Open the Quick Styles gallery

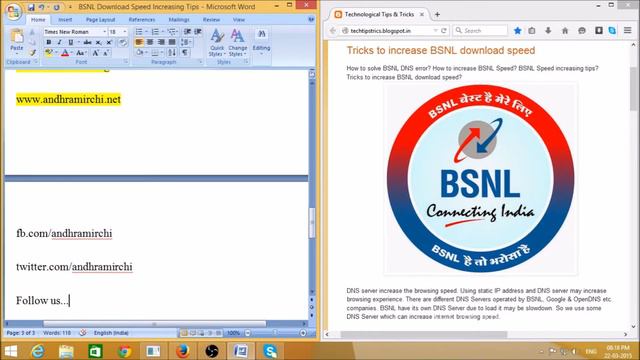tap(217, 43)
